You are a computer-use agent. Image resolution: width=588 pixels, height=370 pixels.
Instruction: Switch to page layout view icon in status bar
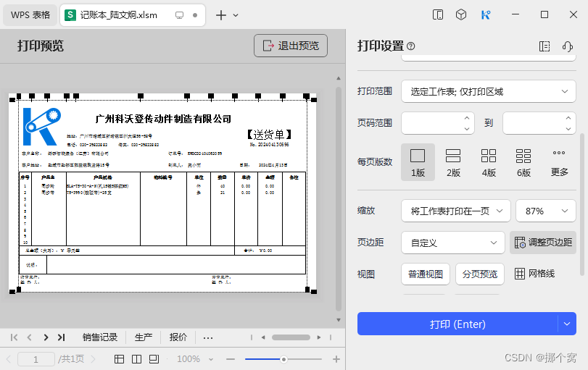[136, 359]
